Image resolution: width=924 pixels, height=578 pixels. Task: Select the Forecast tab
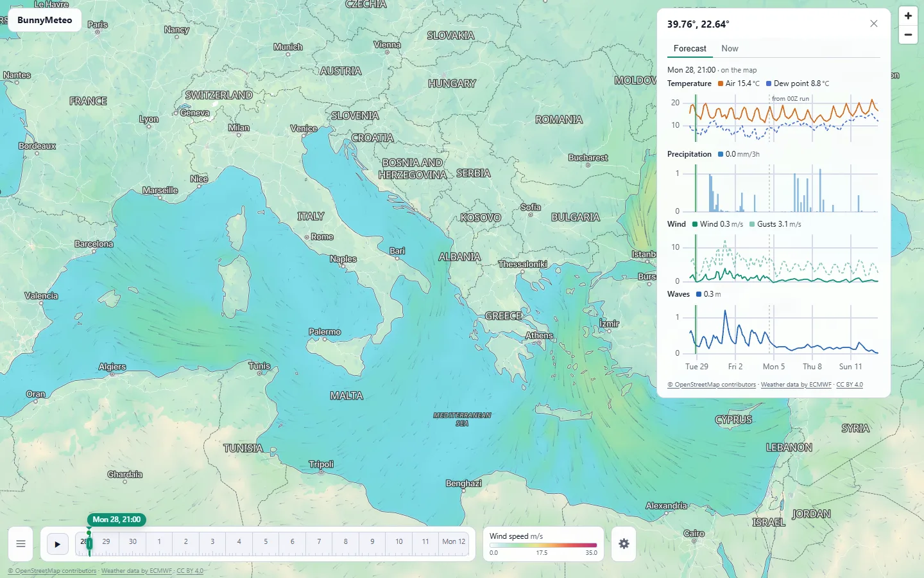(690, 49)
